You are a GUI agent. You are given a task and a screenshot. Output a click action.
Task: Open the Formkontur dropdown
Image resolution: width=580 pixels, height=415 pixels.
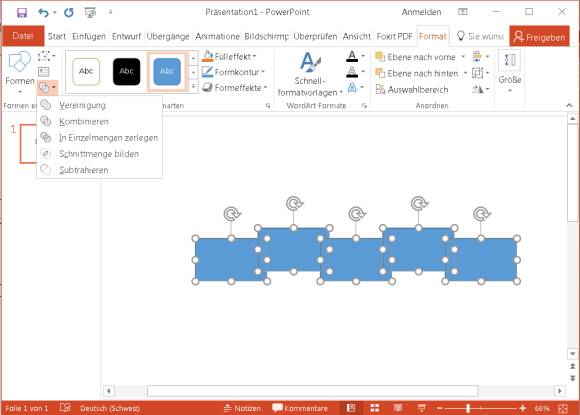[234, 72]
